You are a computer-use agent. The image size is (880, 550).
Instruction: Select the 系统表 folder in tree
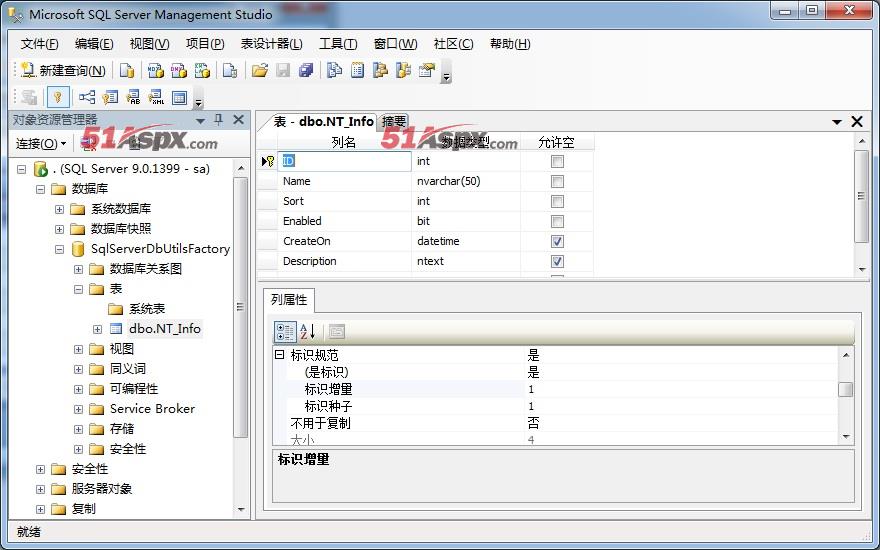(x=147, y=309)
